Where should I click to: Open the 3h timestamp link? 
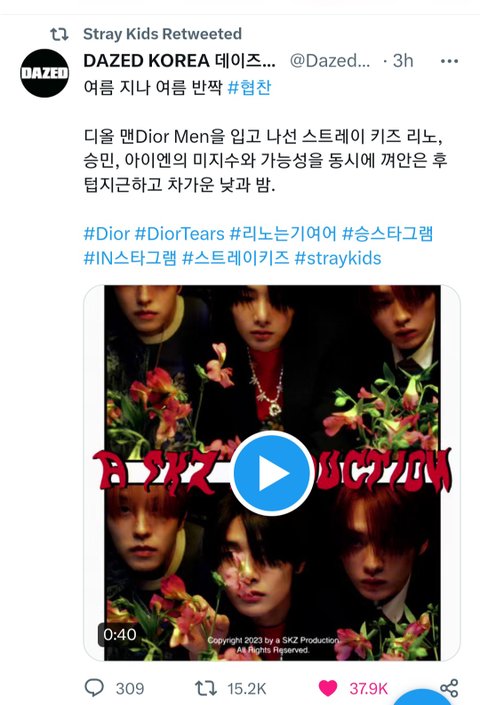click(x=403, y=61)
